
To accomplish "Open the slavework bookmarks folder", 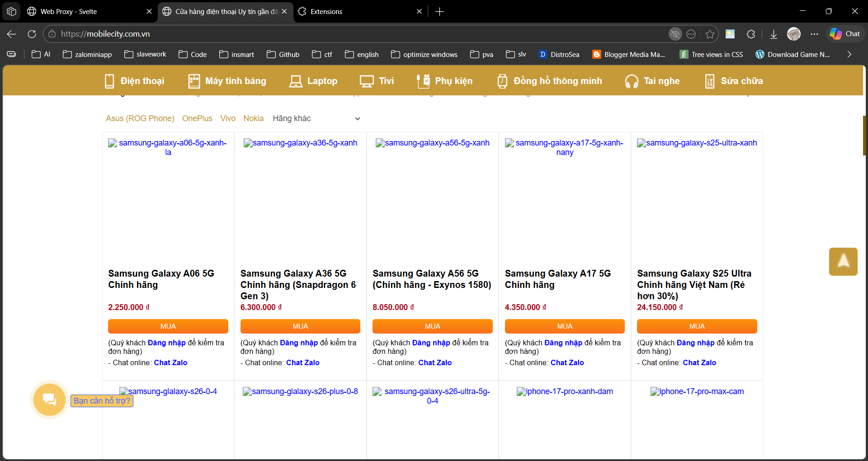I will click(145, 54).
